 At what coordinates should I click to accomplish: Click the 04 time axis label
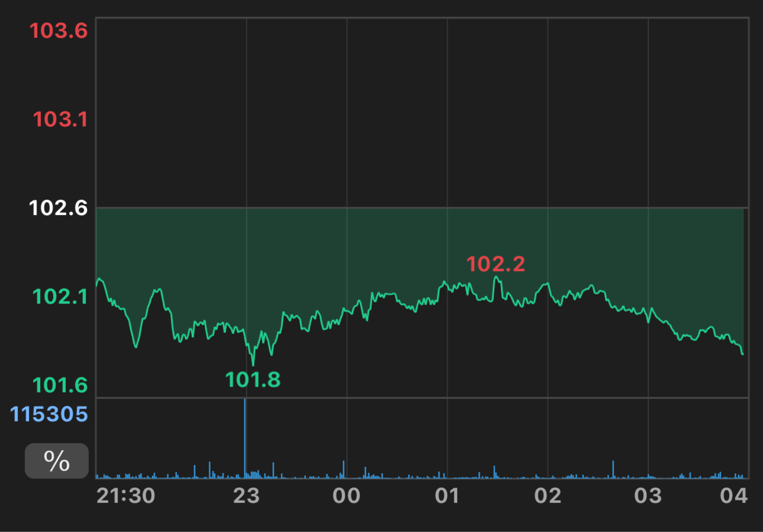coord(733,496)
